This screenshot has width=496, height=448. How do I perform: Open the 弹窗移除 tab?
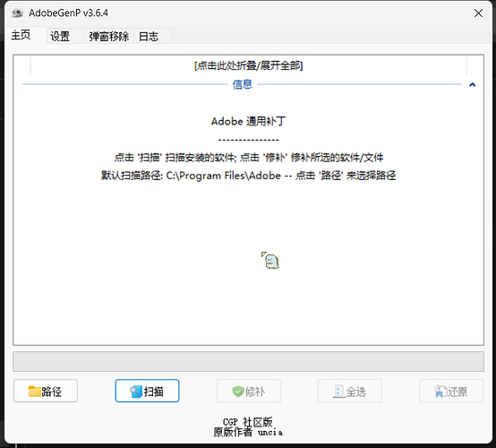point(109,37)
